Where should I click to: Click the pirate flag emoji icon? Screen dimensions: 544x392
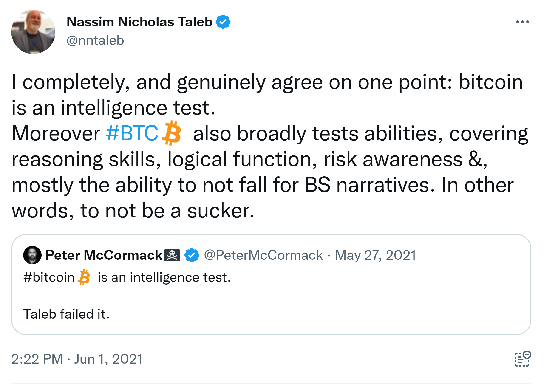172,255
